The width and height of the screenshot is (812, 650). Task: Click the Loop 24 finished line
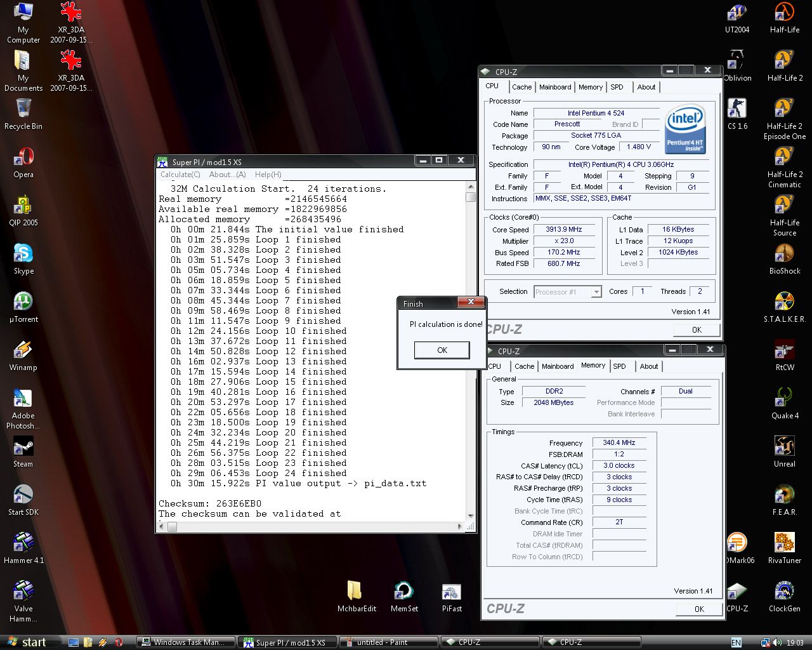[x=259, y=473]
